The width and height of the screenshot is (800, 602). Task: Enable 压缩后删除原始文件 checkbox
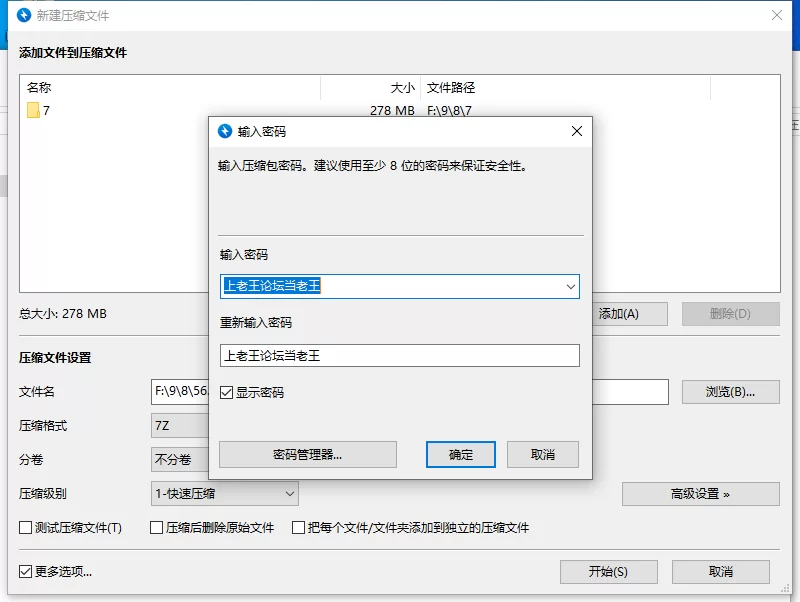[x=156, y=527]
